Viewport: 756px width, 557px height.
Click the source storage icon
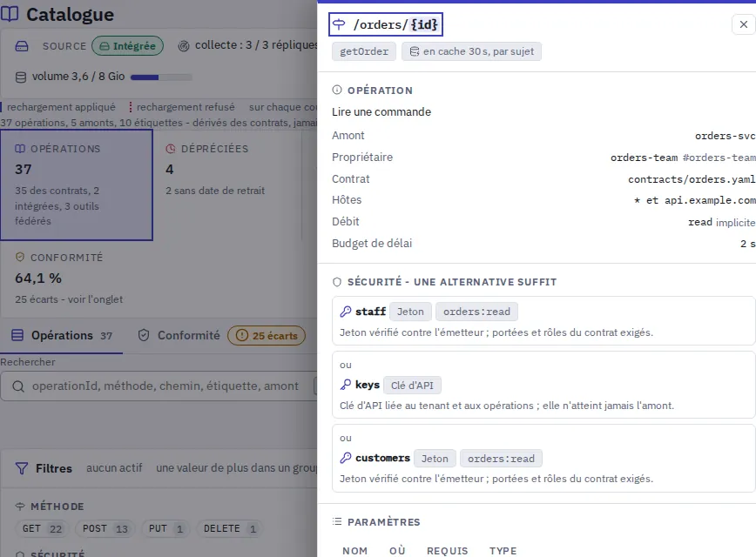pos(22,46)
